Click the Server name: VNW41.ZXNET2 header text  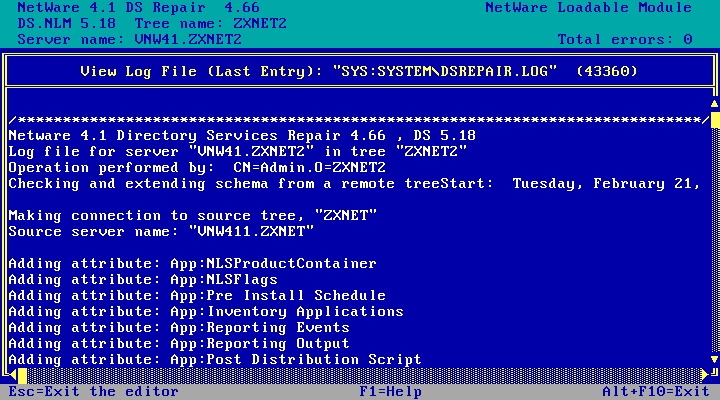tap(129, 39)
